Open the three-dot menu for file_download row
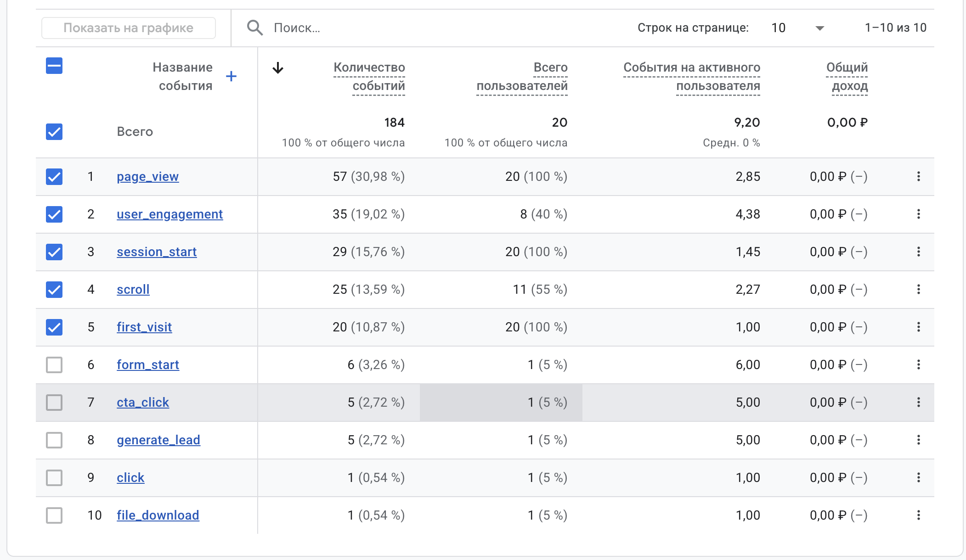 pyautogui.click(x=919, y=515)
